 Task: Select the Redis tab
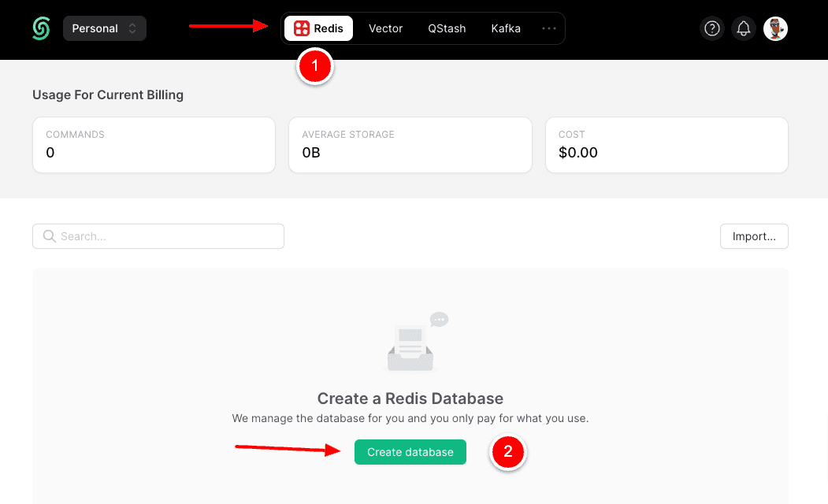coord(318,28)
